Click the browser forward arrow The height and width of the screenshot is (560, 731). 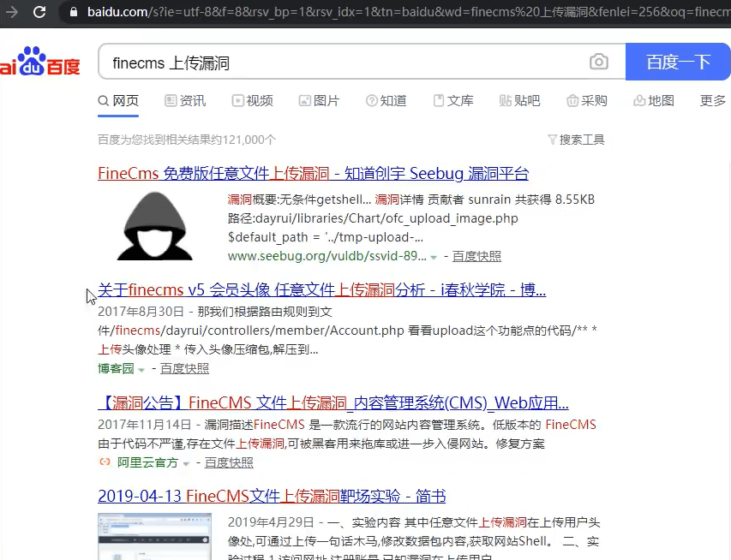point(11,12)
